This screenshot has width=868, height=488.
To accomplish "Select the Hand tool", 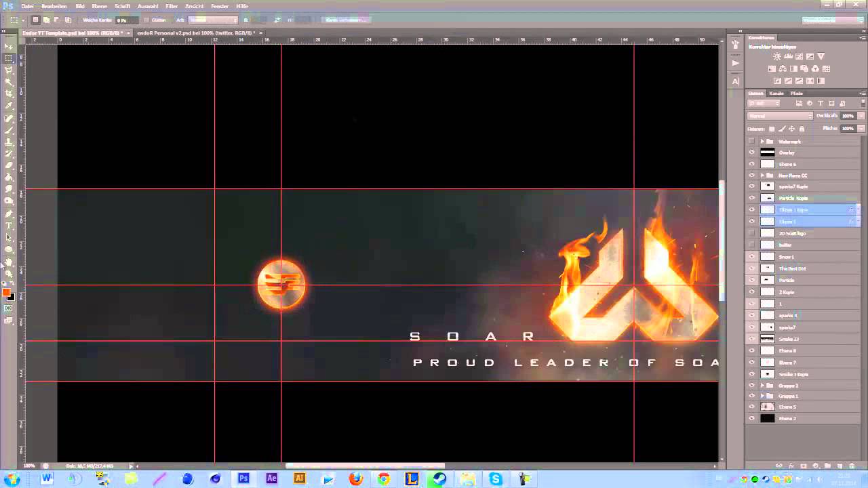I will tap(9, 262).
